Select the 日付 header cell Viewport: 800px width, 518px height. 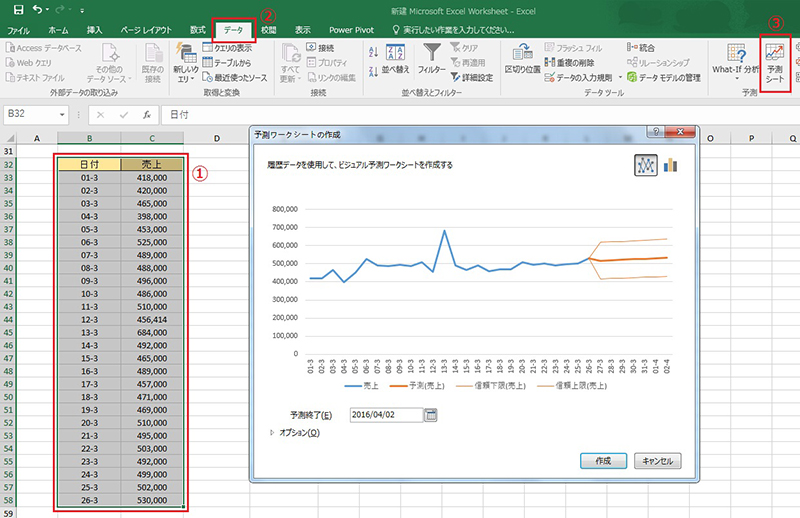89,164
